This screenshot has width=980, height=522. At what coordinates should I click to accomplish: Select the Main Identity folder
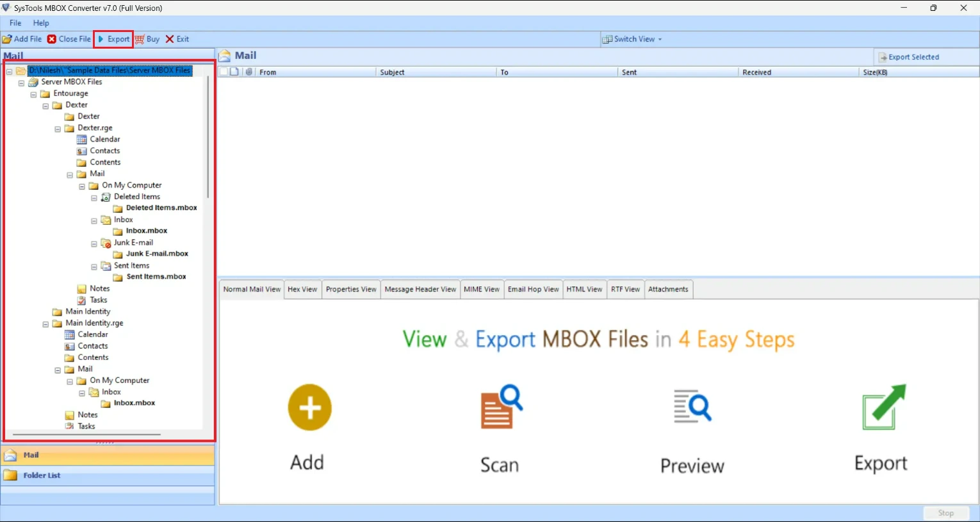pos(88,312)
